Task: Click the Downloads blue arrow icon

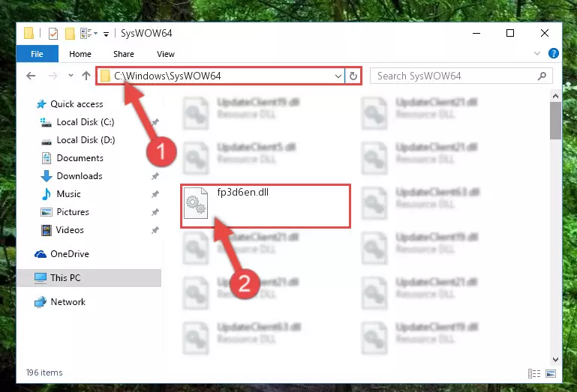Action: [x=47, y=176]
